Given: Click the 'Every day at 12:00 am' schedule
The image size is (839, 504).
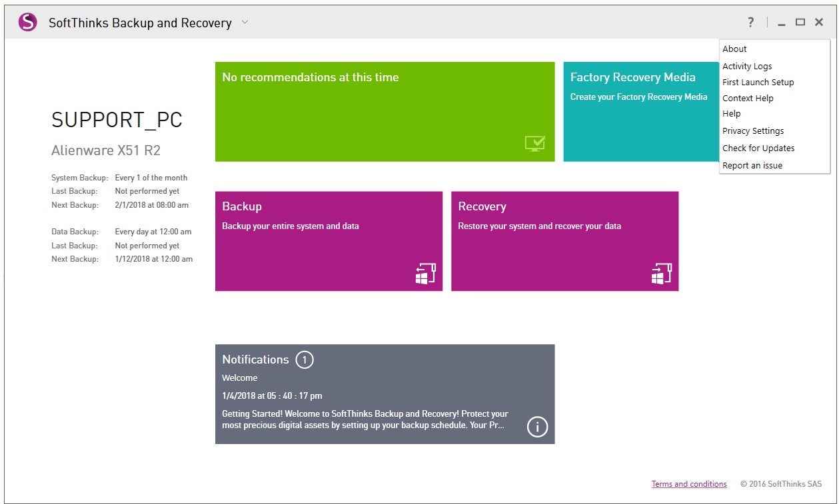Looking at the screenshot, I should pyautogui.click(x=153, y=232).
